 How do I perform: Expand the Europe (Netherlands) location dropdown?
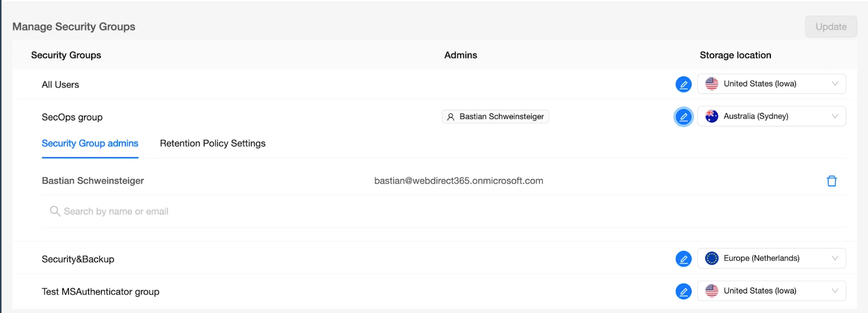tap(835, 258)
